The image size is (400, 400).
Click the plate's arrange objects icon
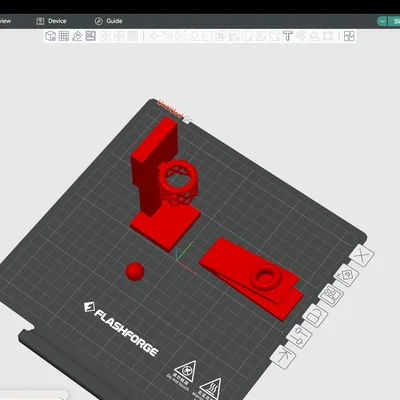coord(331,295)
